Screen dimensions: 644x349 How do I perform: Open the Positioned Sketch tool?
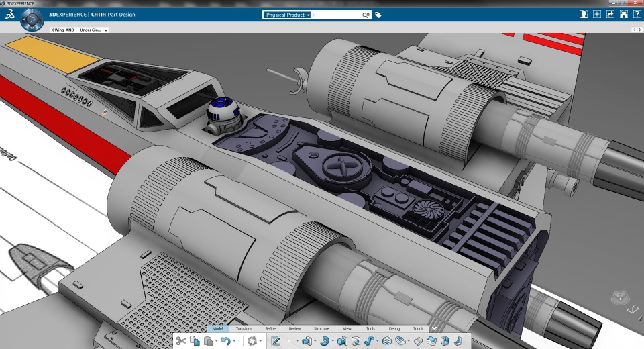click(276, 341)
